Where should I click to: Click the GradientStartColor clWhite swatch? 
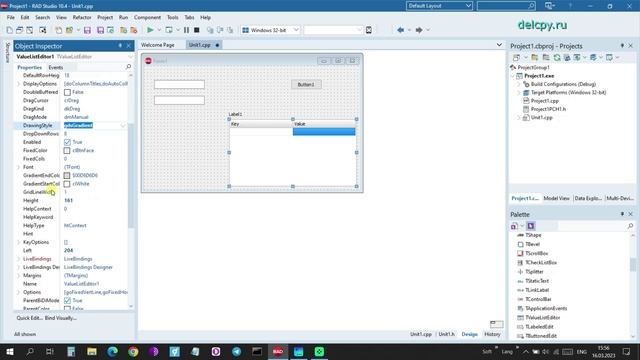point(67,184)
